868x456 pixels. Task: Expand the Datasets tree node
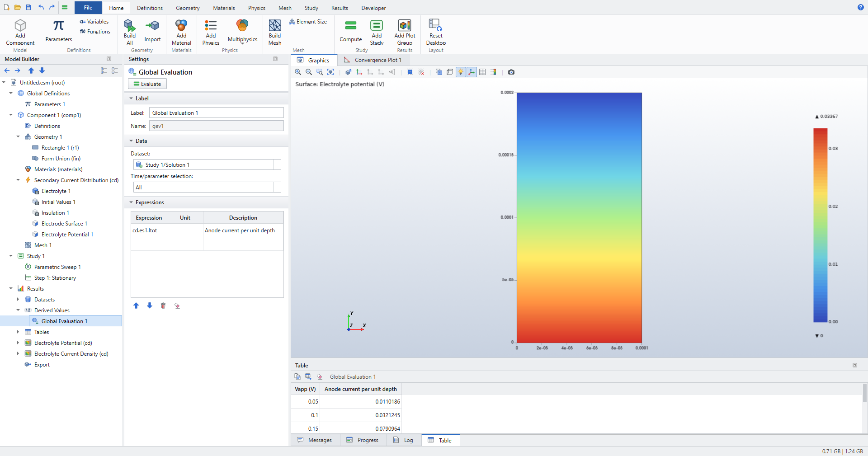(18, 300)
